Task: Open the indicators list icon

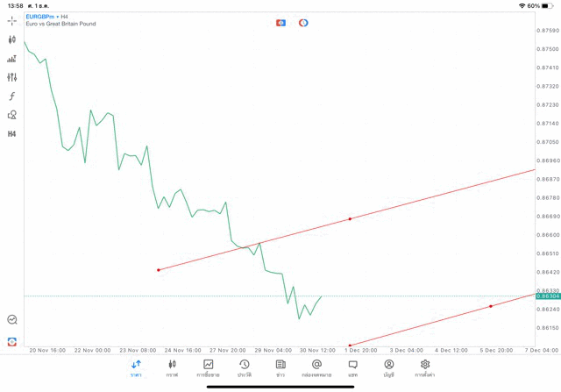Action: tap(12, 59)
